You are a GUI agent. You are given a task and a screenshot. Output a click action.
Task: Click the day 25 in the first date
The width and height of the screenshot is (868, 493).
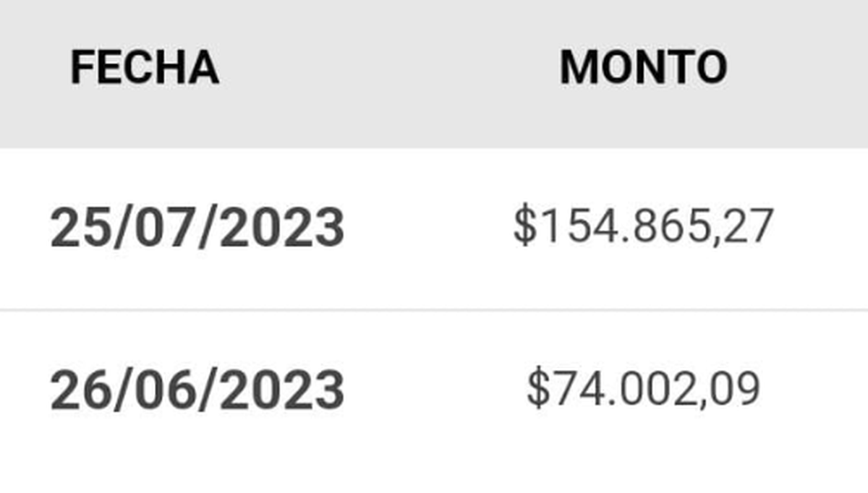point(72,228)
